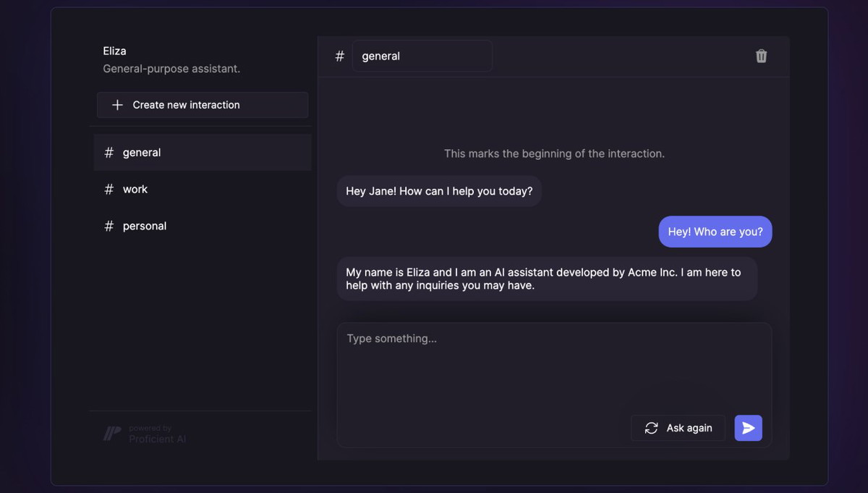Delete the interaction with trash icon

tap(761, 56)
